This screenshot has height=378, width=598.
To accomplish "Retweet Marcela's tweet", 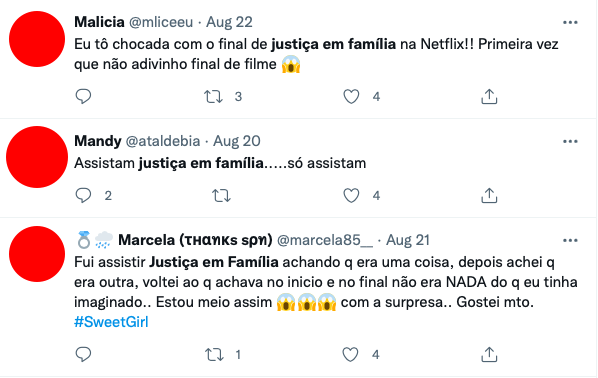I will click(x=214, y=355).
